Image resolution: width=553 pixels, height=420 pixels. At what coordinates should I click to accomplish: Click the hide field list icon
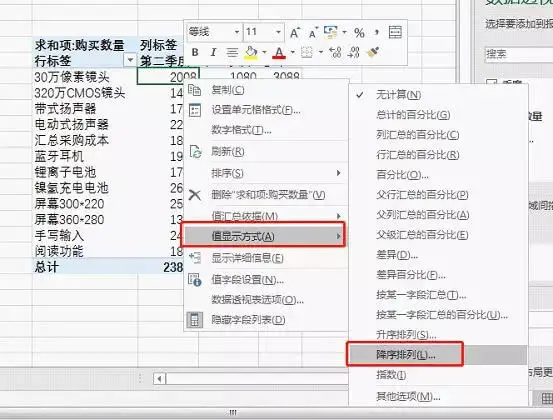pyautogui.click(x=194, y=320)
